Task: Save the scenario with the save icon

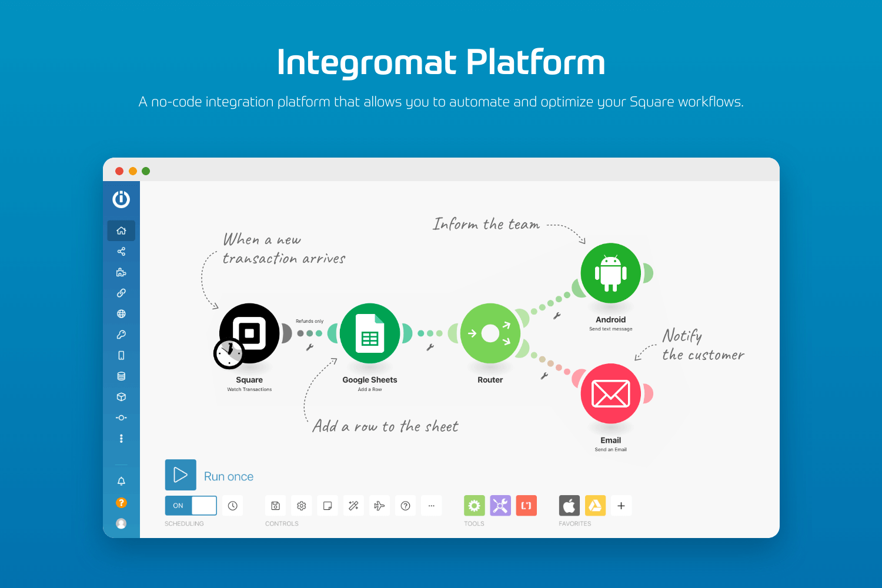Action: [x=275, y=506]
